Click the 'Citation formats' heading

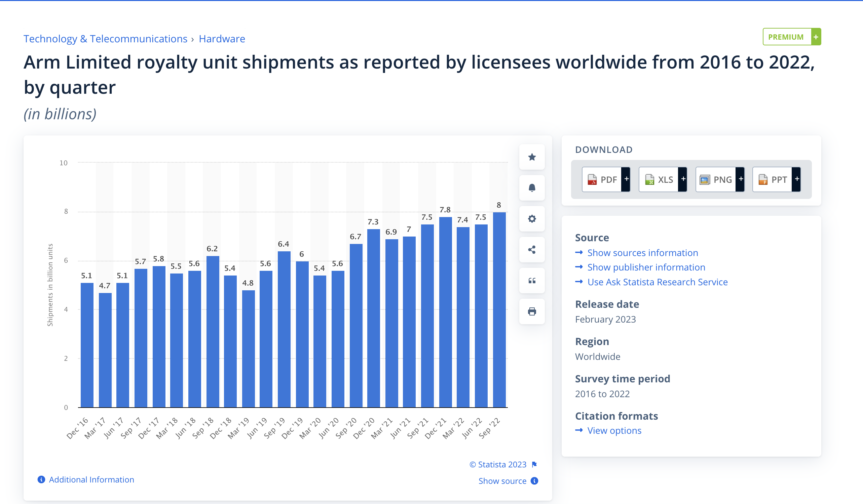616,416
